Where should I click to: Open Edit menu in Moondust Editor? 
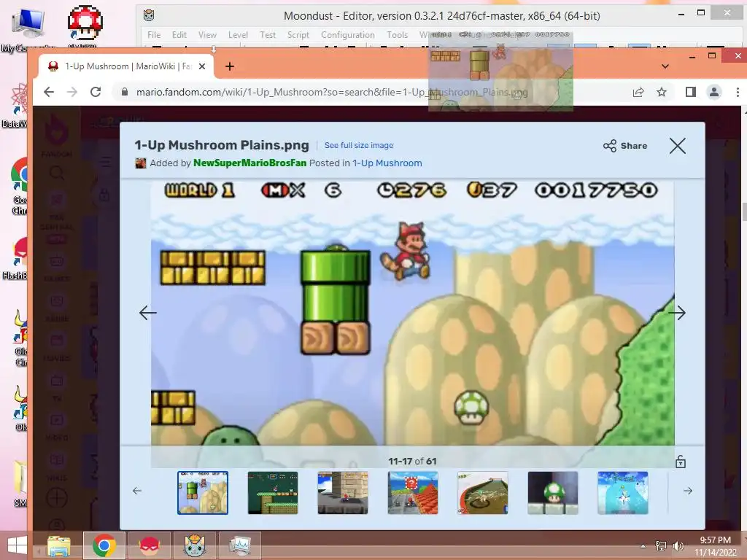179,35
